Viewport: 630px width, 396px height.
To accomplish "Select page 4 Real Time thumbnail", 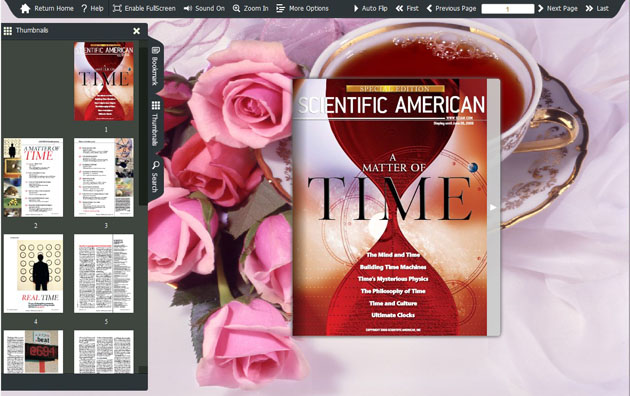I will pos(33,274).
